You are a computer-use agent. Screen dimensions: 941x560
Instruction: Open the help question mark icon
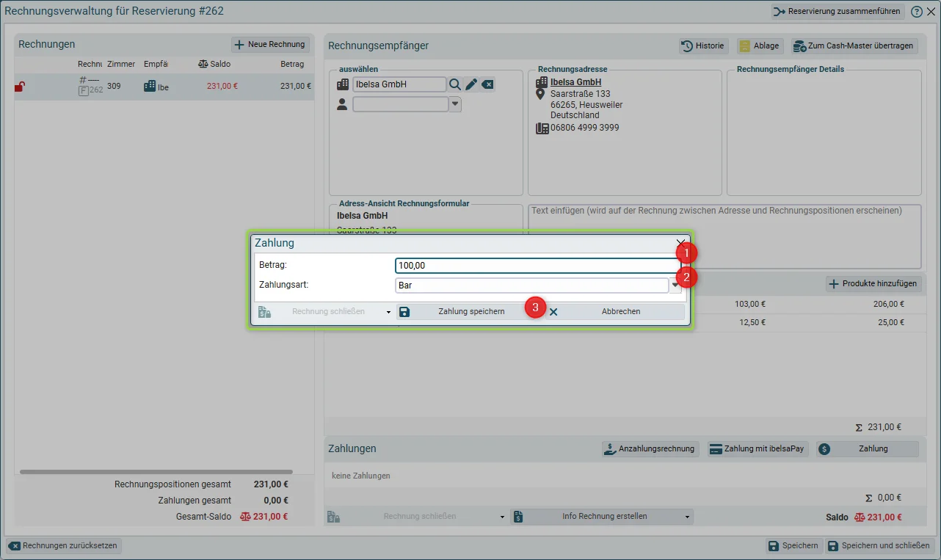click(917, 12)
